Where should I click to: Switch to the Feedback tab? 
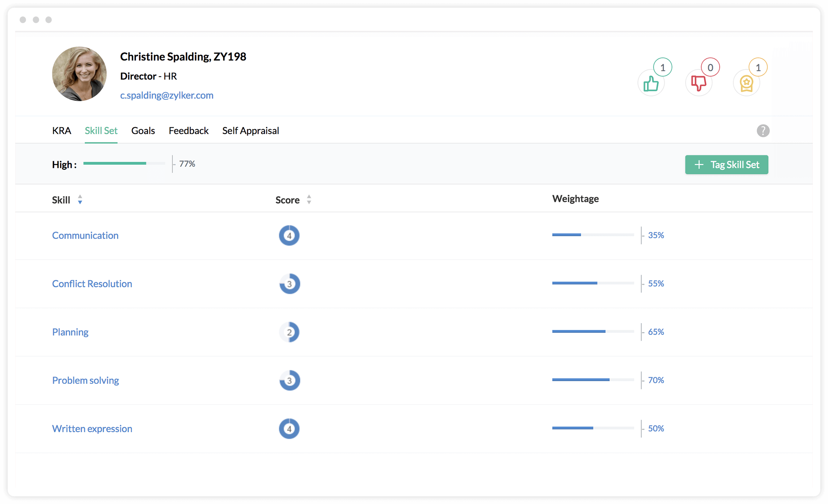pos(189,131)
